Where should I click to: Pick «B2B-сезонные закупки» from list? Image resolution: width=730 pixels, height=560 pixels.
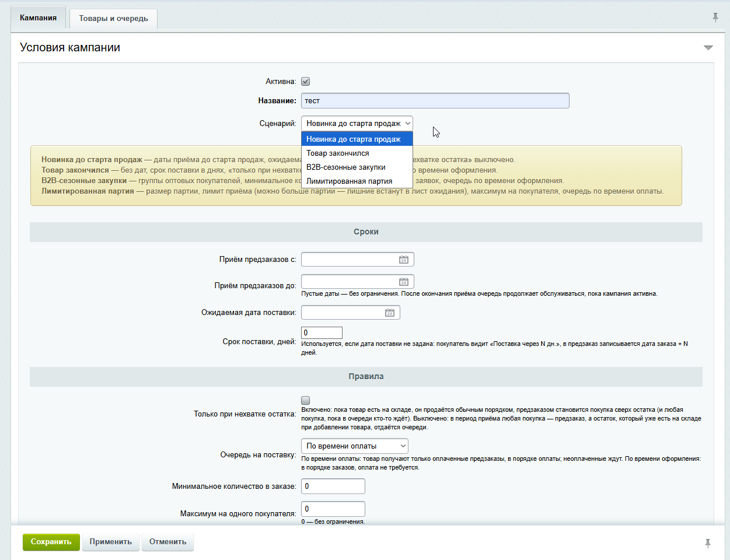357,167
